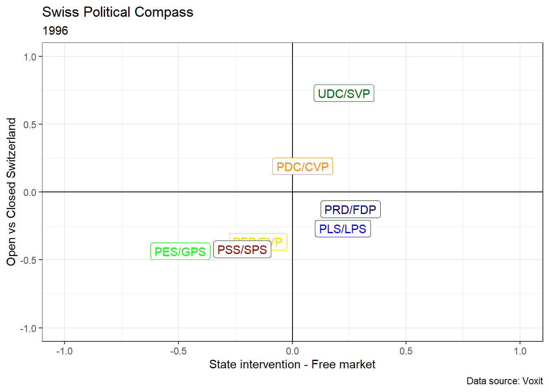Select the 'Open vs Closed Switzerland' axis title
Image resolution: width=549 pixels, height=392 pixels.
tap(11, 192)
